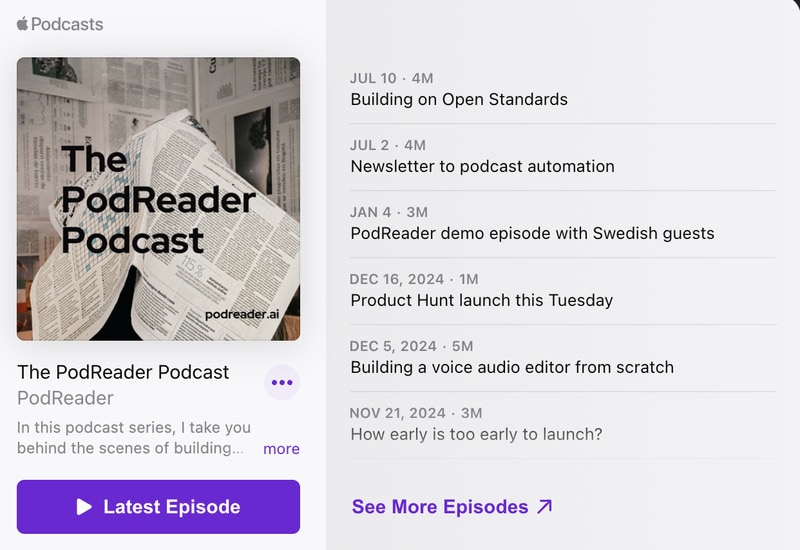Image resolution: width=800 pixels, height=550 pixels.
Task: Click the PodReader author name
Action: tap(65, 398)
